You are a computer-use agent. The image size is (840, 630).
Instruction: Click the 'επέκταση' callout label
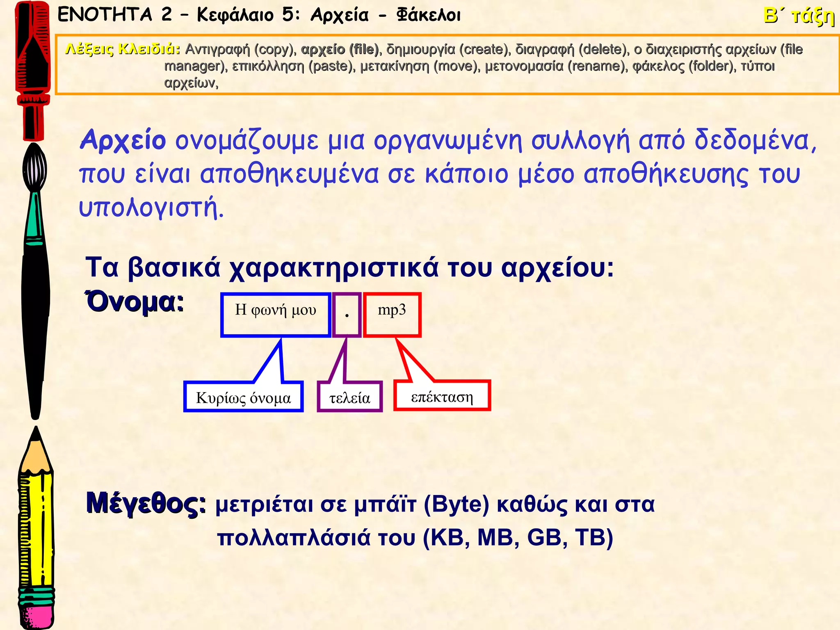(442, 396)
